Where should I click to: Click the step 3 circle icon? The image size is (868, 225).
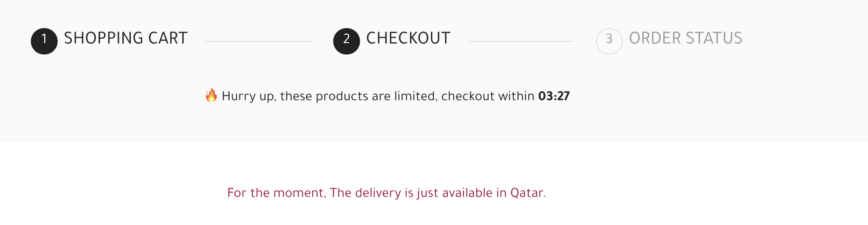(609, 41)
